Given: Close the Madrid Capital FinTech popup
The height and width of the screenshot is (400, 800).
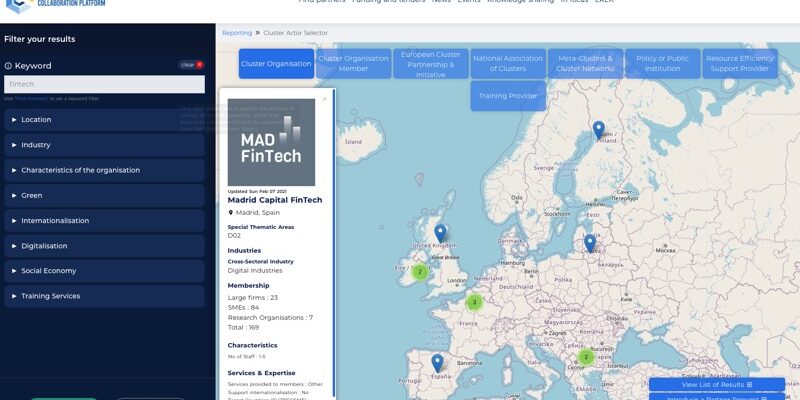Looking at the screenshot, I should click(x=324, y=99).
